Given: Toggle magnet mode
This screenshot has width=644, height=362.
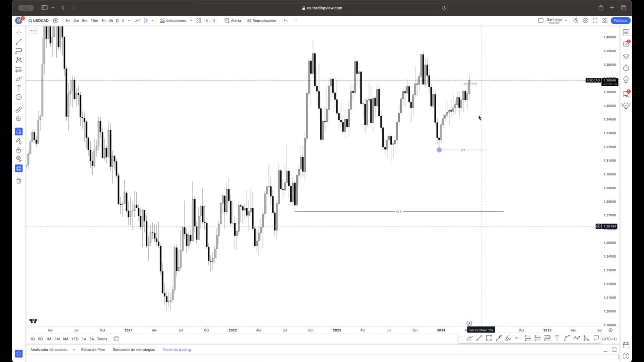Looking at the screenshot, I should [19, 132].
